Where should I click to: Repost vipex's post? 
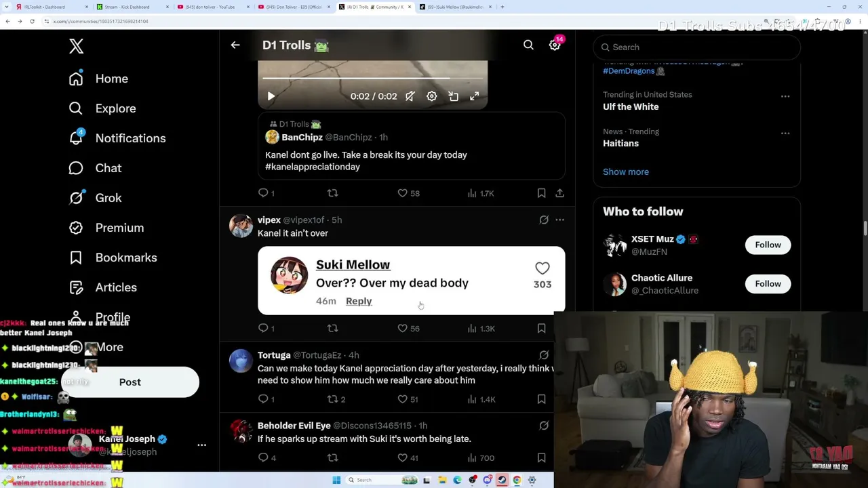click(332, 328)
